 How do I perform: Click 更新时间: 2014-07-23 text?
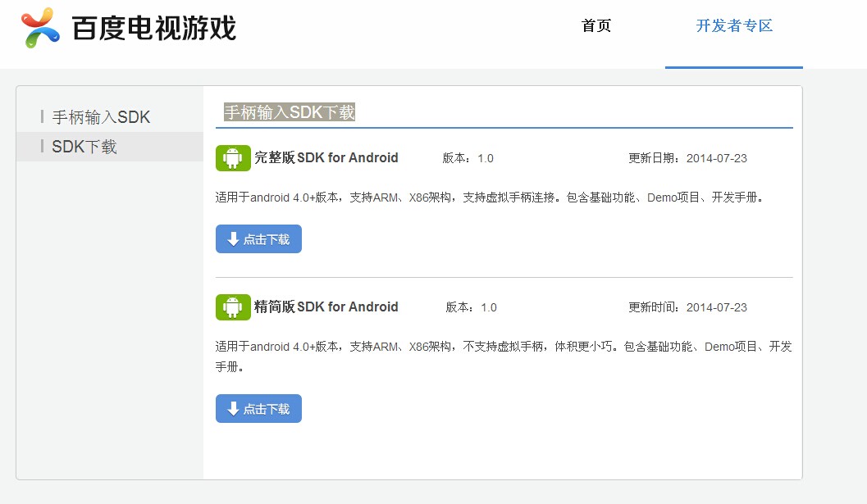pos(687,308)
